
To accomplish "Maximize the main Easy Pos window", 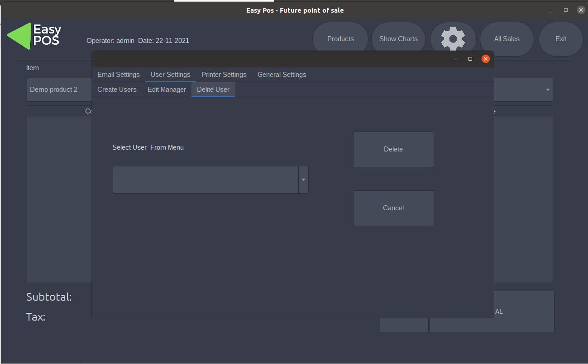I will (x=566, y=10).
